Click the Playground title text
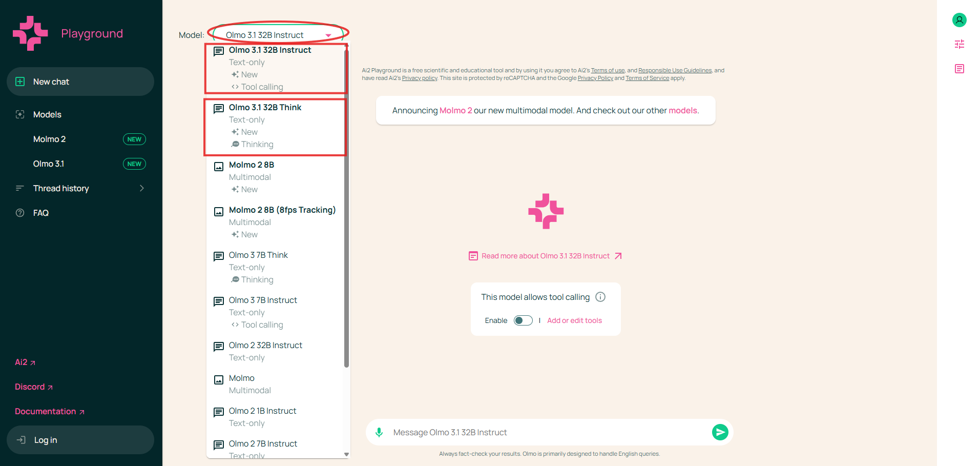The height and width of the screenshot is (466, 980). pyautogui.click(x=92, y=34)
